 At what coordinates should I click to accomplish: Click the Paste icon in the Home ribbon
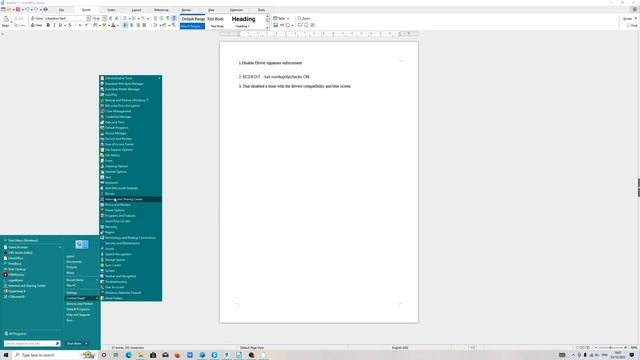(6, 20)
